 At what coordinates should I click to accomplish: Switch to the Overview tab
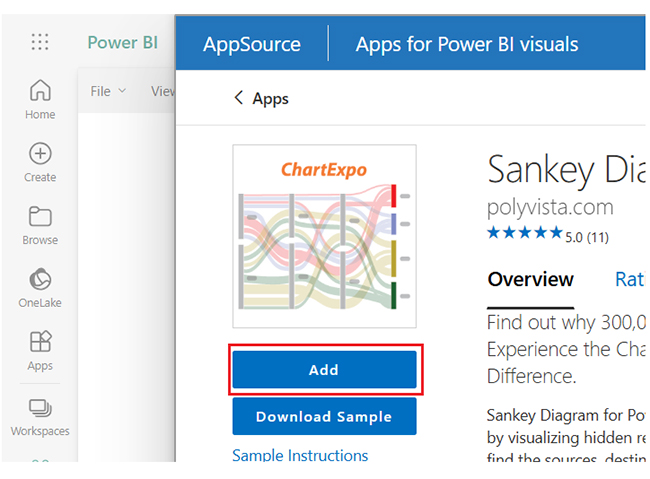tap(530, 280)
